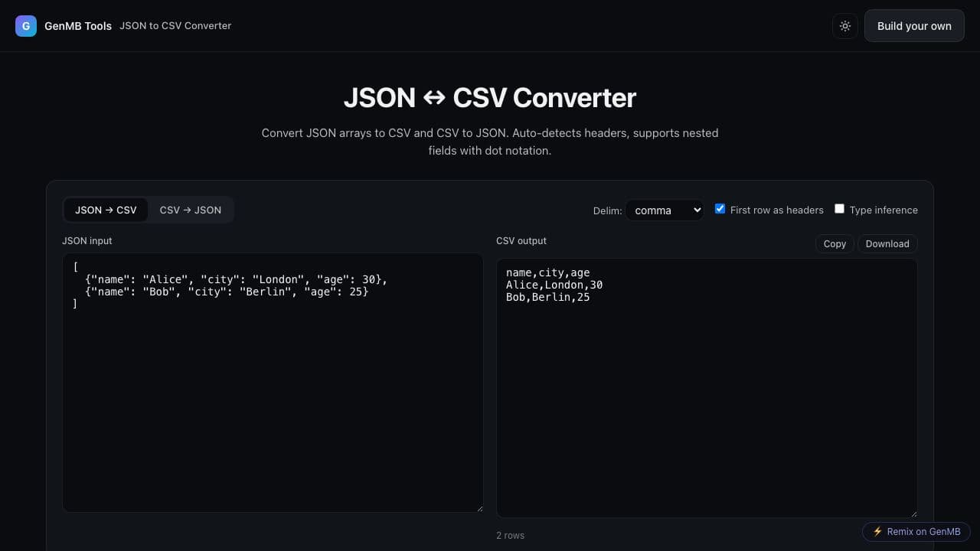This screenshot has width=980, height=551.
Task: Open the Delim comma dropdown
Action: (x=665, y=210)
